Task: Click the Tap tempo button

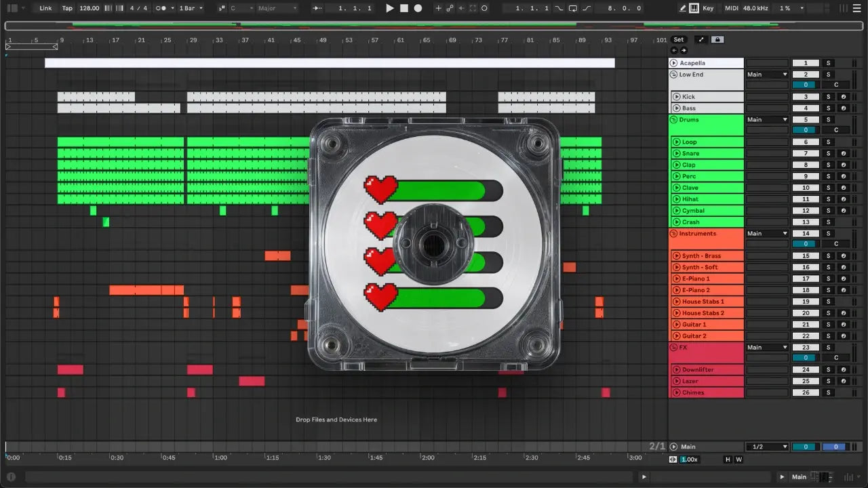Action: pos(67,8)
